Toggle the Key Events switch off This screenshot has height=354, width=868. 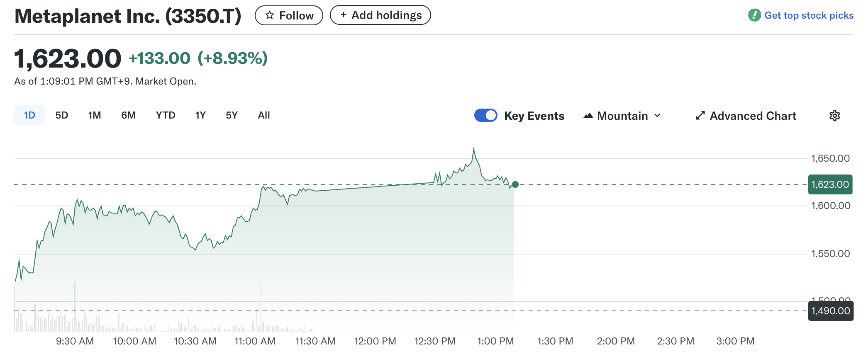485,115
